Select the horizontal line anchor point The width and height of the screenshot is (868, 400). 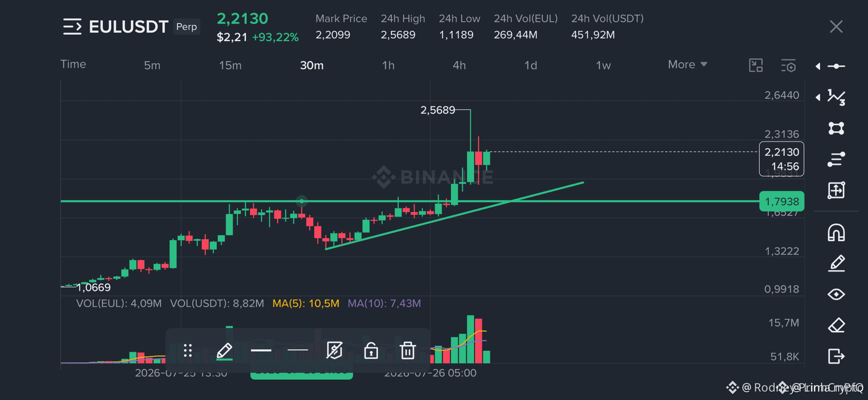click(302, 201)
